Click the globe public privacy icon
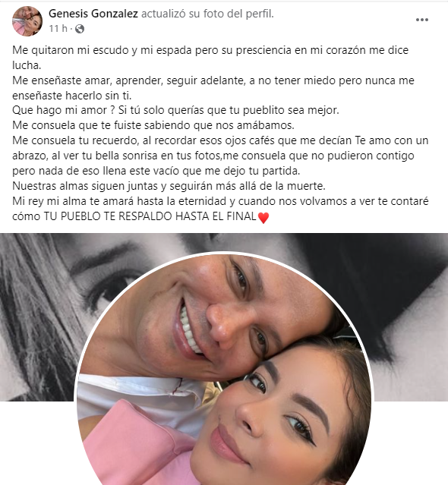The image size is (448, 485). point(80,29)
